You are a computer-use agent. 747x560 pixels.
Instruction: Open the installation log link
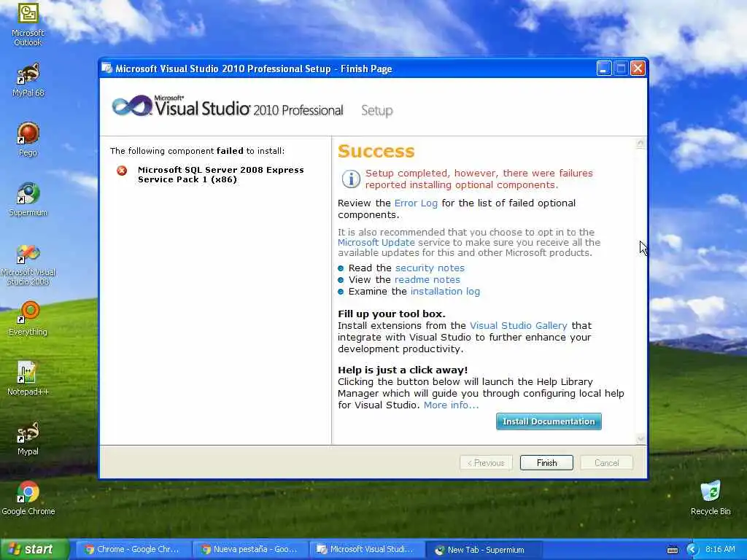[x=445, y=292]
